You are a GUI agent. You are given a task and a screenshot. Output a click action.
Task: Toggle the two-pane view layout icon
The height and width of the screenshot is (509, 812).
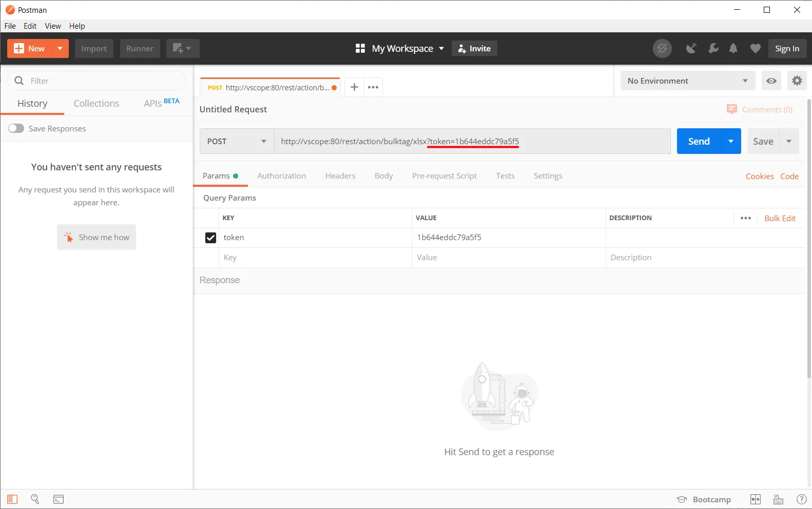pos(756,499)
